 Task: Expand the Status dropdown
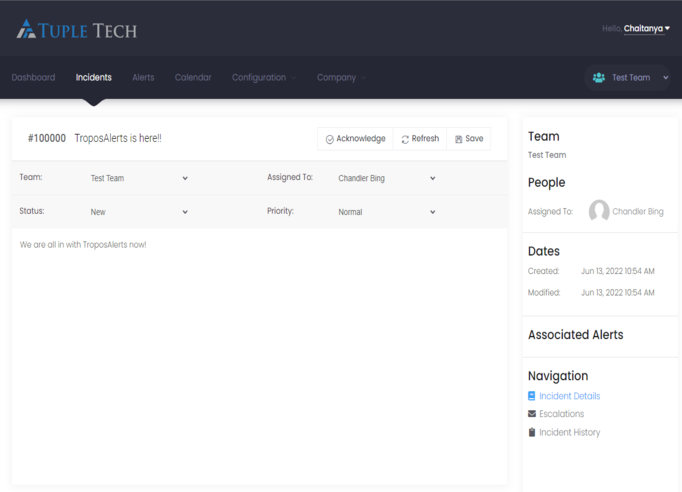tap(139, 212)
